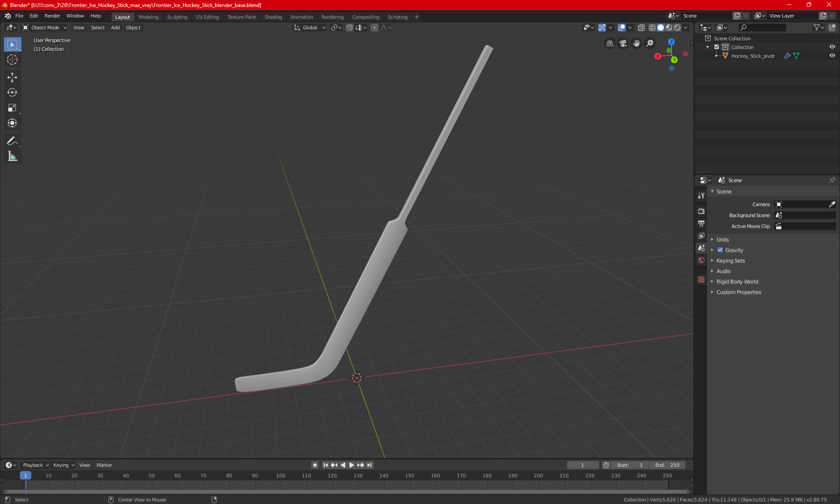Select the Annotate tool

pos(12,141)
